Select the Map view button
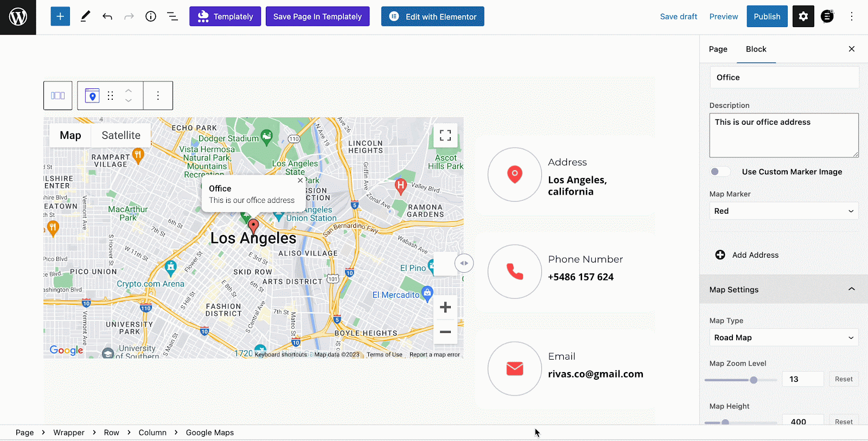This screenshot has height=441, width=868. pos(71,135)
